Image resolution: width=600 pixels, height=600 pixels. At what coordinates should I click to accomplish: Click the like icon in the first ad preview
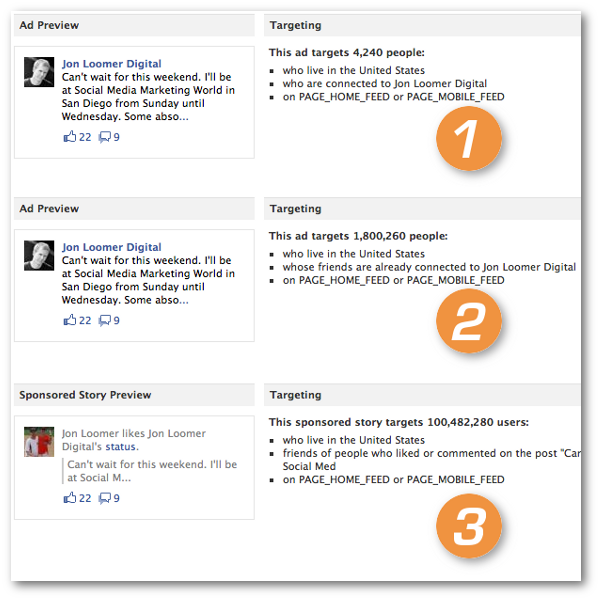[x=70, y=137]
